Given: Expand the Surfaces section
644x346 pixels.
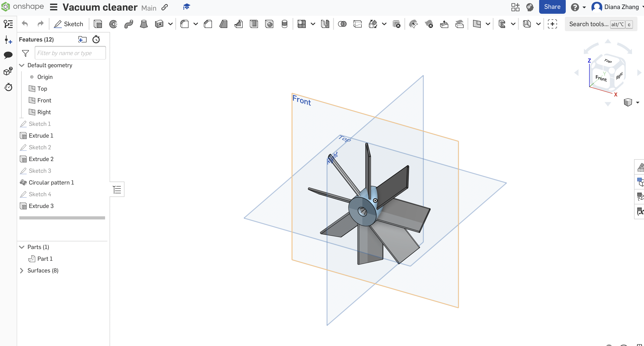Looking at the screenshot, I should pyautogui.click(x=21, y=271).
